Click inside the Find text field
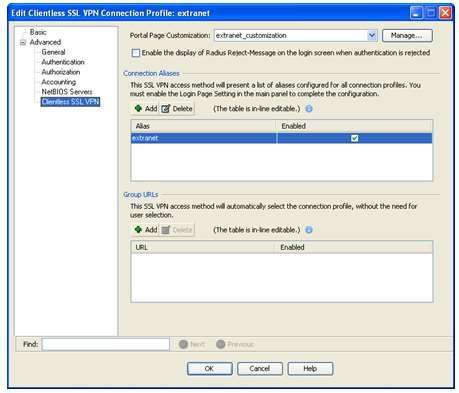The height and width of the screenshot is (393, 459). (x=106, y=344)
